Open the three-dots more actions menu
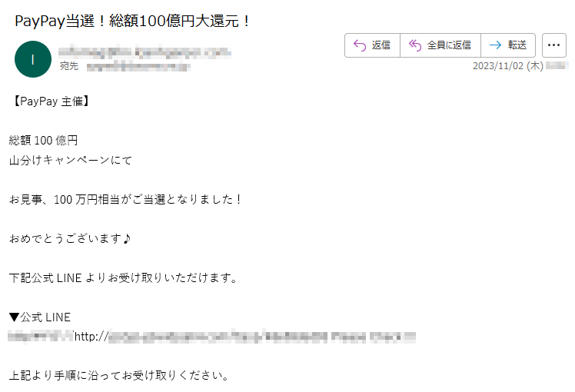Screen dimensions: 575x392 (553, 45)
